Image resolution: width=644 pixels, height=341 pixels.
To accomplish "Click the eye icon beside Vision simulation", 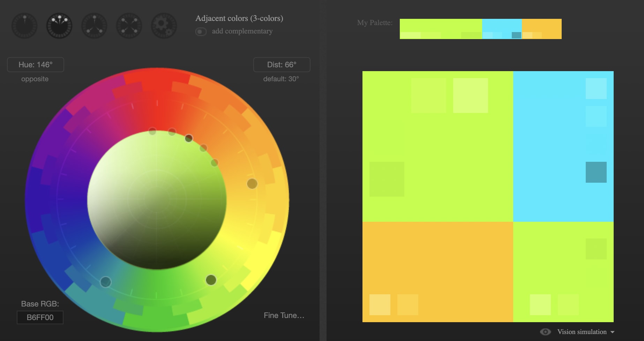I will [545, 332].
